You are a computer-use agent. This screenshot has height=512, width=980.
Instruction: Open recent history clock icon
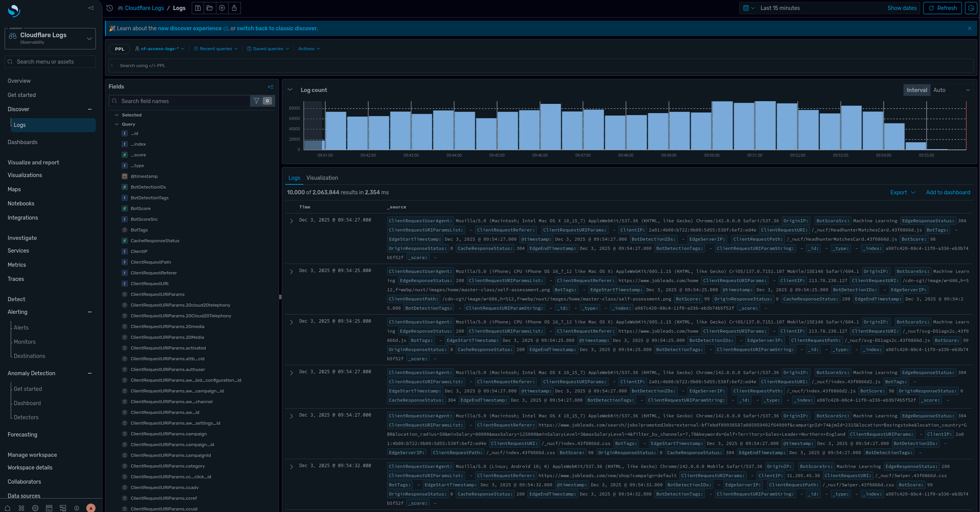(x=110, y=8)
